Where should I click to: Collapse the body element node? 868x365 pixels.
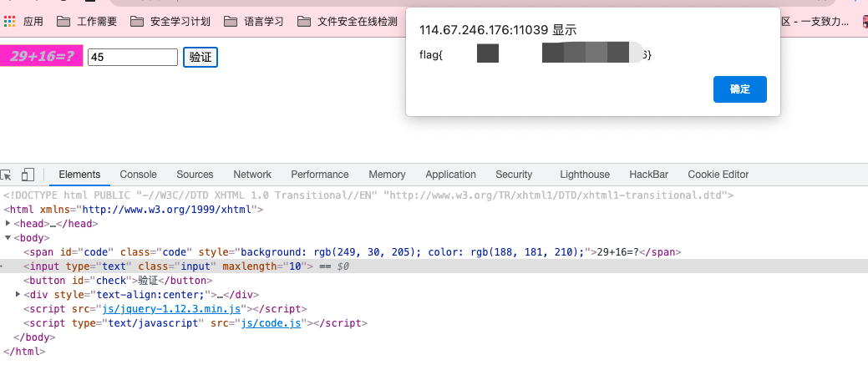pyautogui.click(x=8, y=238)
